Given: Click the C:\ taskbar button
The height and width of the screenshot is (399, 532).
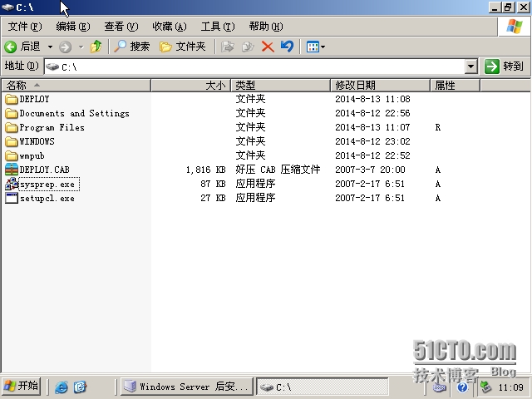Looking at the screenshot, I should point(323,387).
